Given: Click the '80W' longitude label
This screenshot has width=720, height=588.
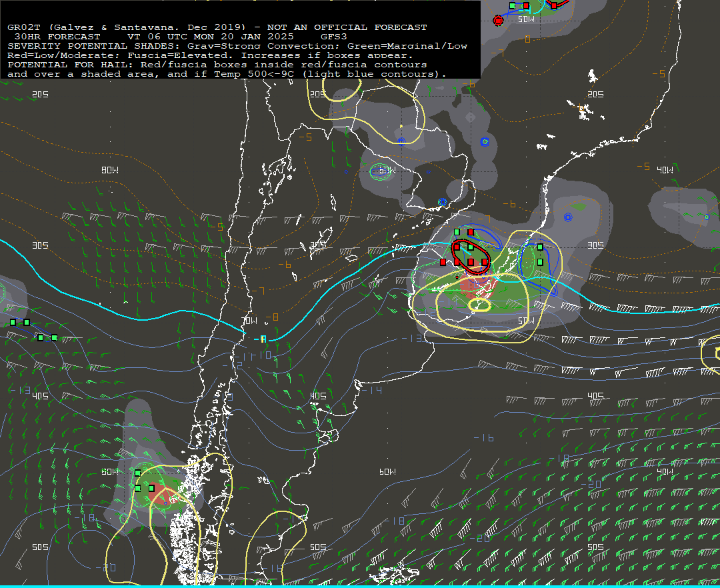Looking at the screenshot, I should [x=110, y=170].
